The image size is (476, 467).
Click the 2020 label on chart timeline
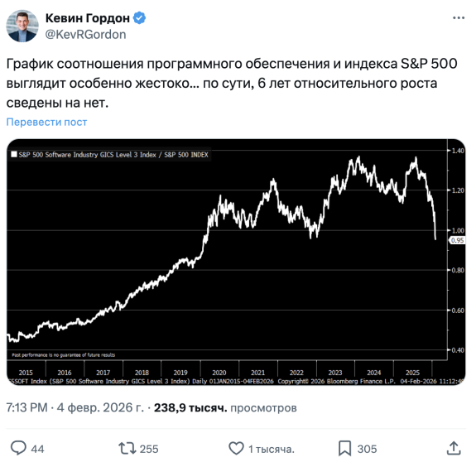click(x=219, y=373)
